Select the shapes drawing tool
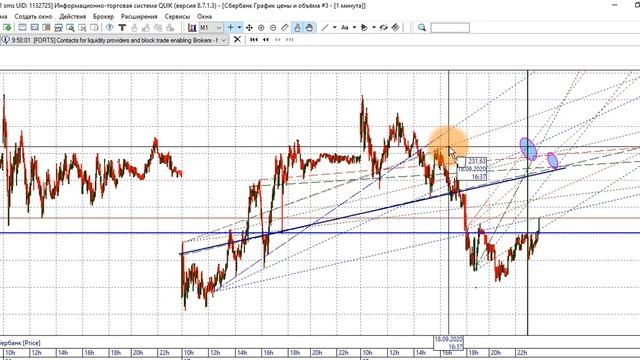 364,27
